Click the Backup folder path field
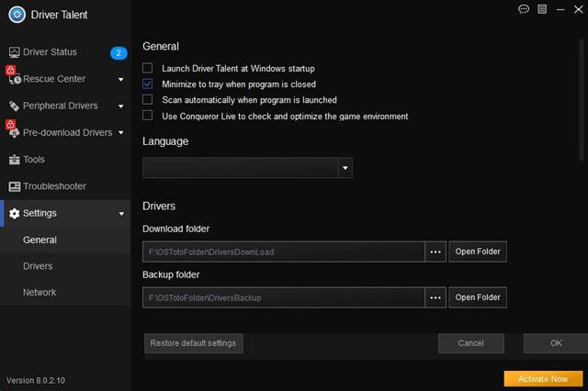 click(x=284, y=297)
